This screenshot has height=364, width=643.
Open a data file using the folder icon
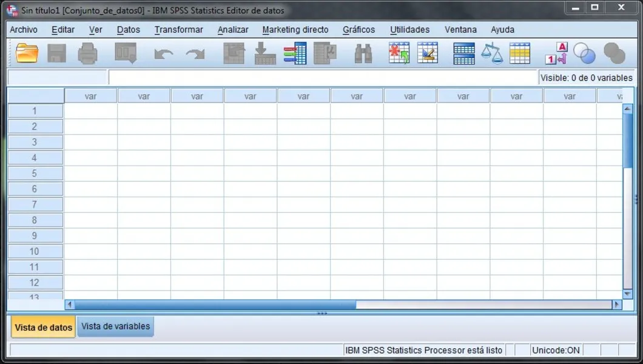click(26, 53)
